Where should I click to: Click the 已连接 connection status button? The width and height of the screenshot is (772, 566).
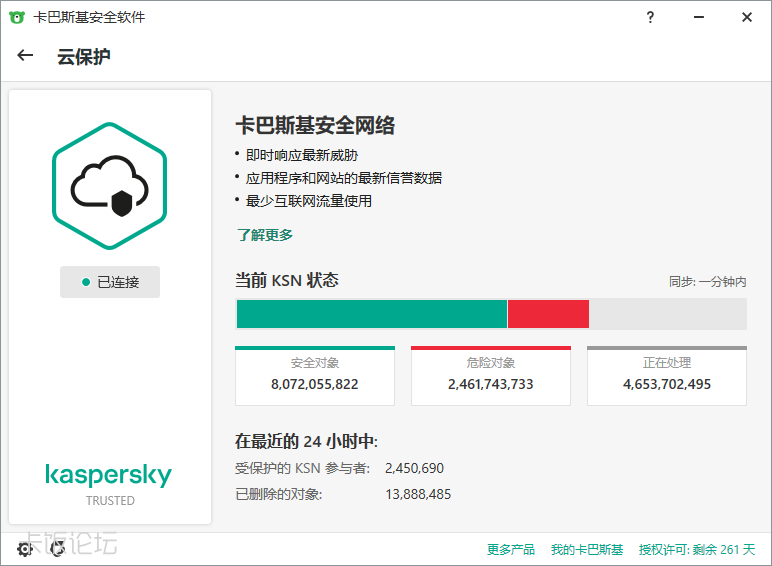pyautogui.click(x=110, y=282)
